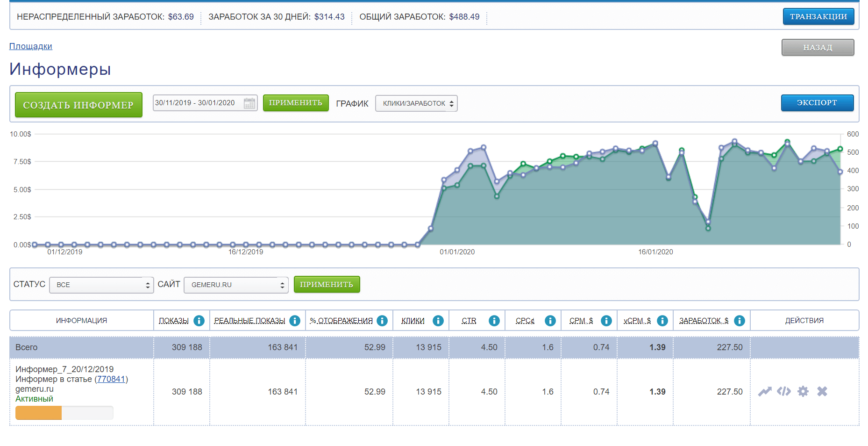Click the orange informer progress bar
Screen dimensions: 868x446
pos(39,413)
